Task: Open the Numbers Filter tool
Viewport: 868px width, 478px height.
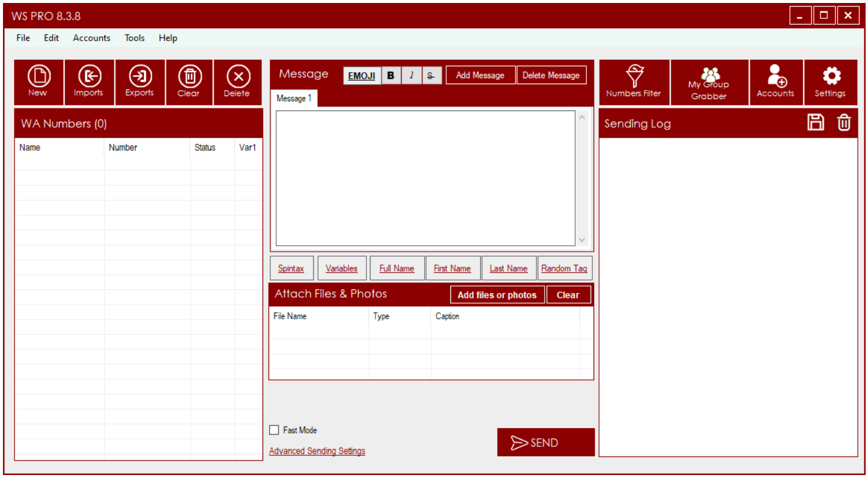Action: click(x=634, y=82)
